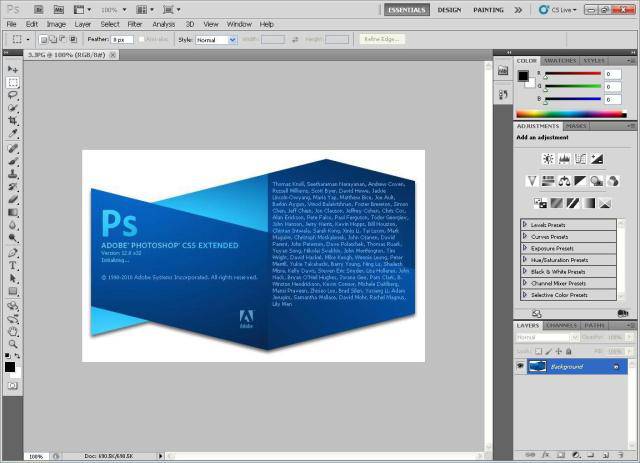Open the Analysis menu
Image resolution: width=640 pixels, height=463 pixels.
click(163, 24)
